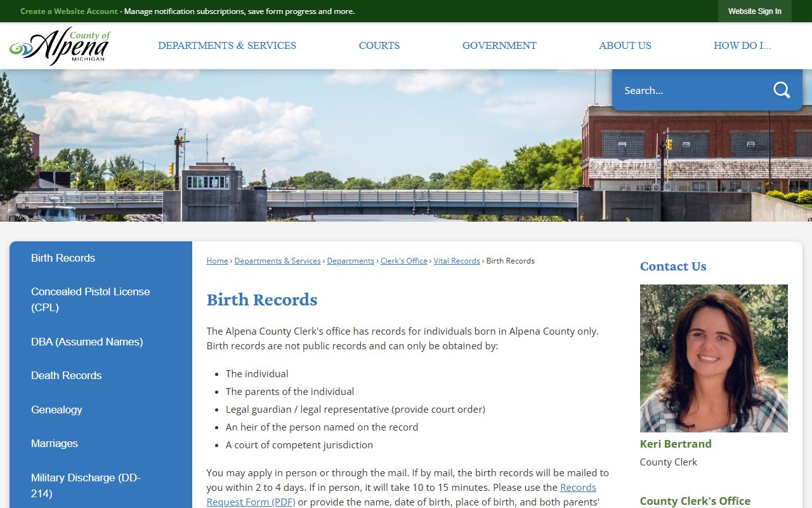Viewport: 812px width, 508px height.
Task: Click Keri Bertrand's photo
Action: coord(714,358)
